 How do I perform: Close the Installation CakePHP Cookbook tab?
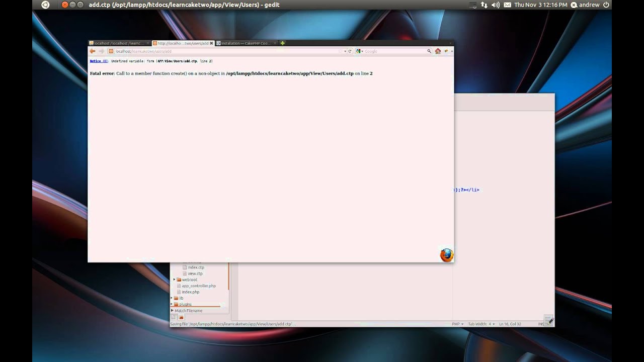(275, 43)
